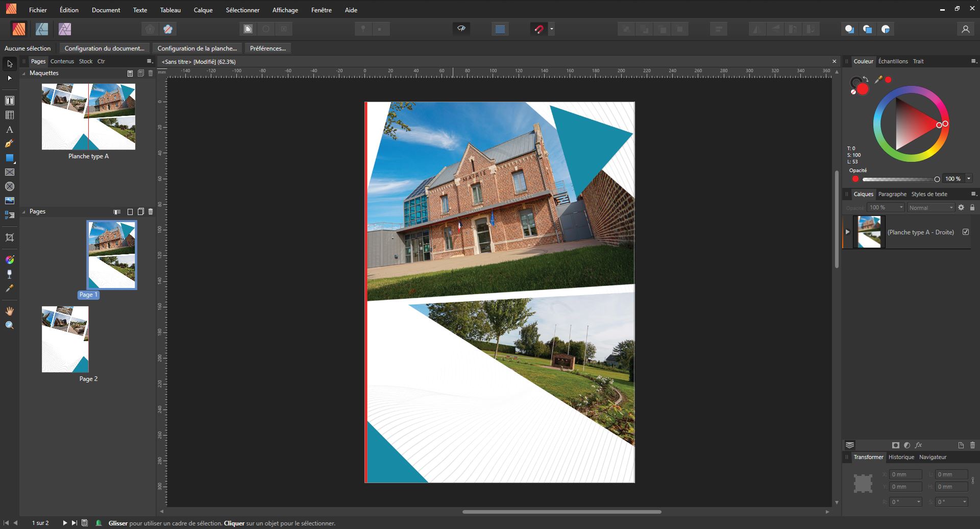Pick the Color Picker tool in toolbox
This screenshot has width=980, height=529.
click(x=10, y=288)
